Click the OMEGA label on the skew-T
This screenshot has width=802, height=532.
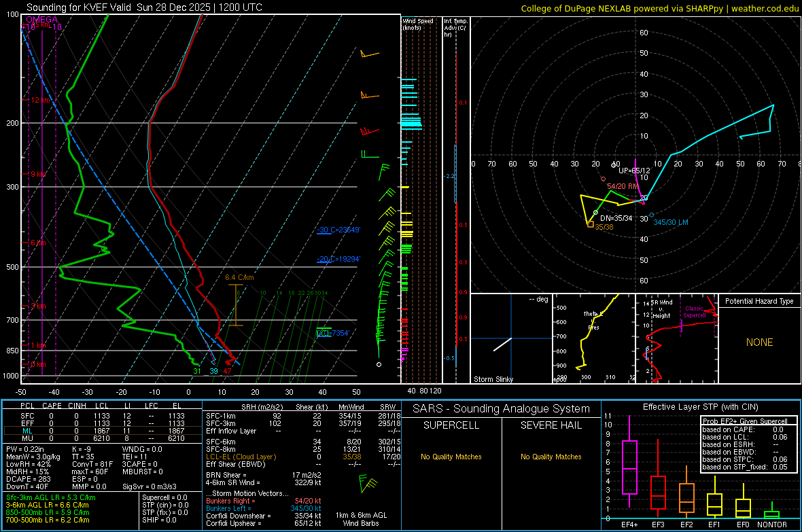pyautogui.click(x=42, y=20)
